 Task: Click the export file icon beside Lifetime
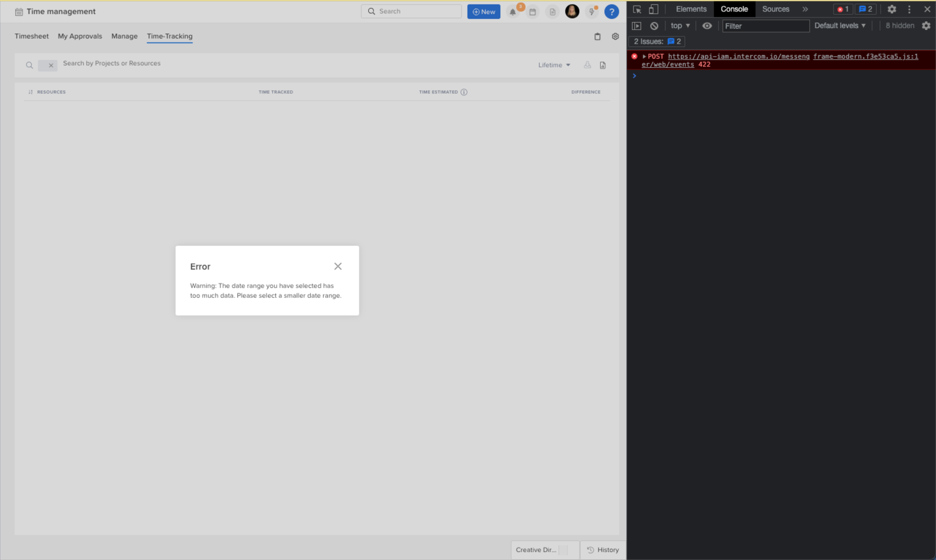point(603,65)
